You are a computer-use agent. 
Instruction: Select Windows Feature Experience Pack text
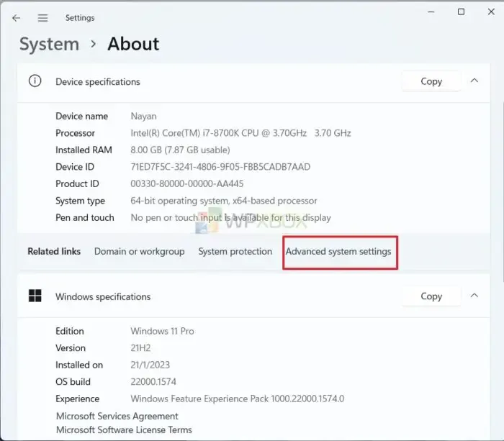[237, 399]
